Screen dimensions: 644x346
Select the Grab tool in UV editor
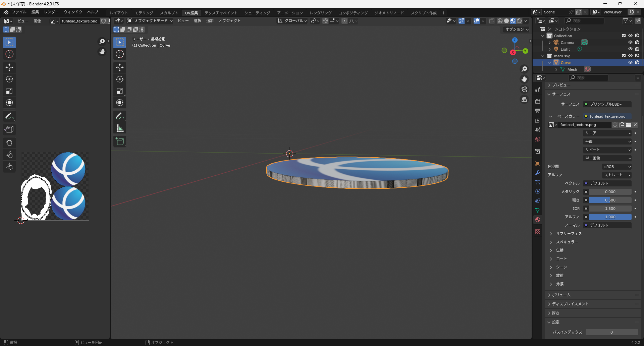(9, 143)
